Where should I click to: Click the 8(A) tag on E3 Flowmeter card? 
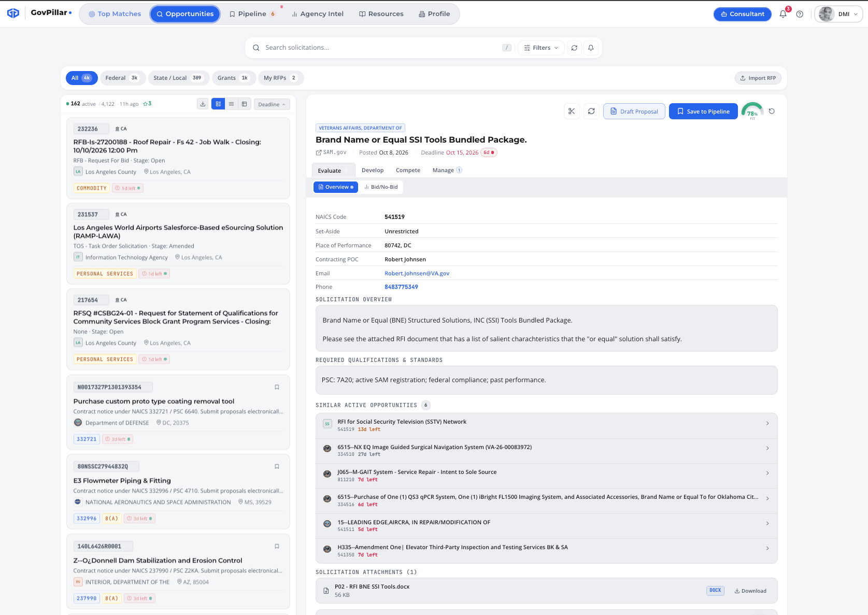111,519
